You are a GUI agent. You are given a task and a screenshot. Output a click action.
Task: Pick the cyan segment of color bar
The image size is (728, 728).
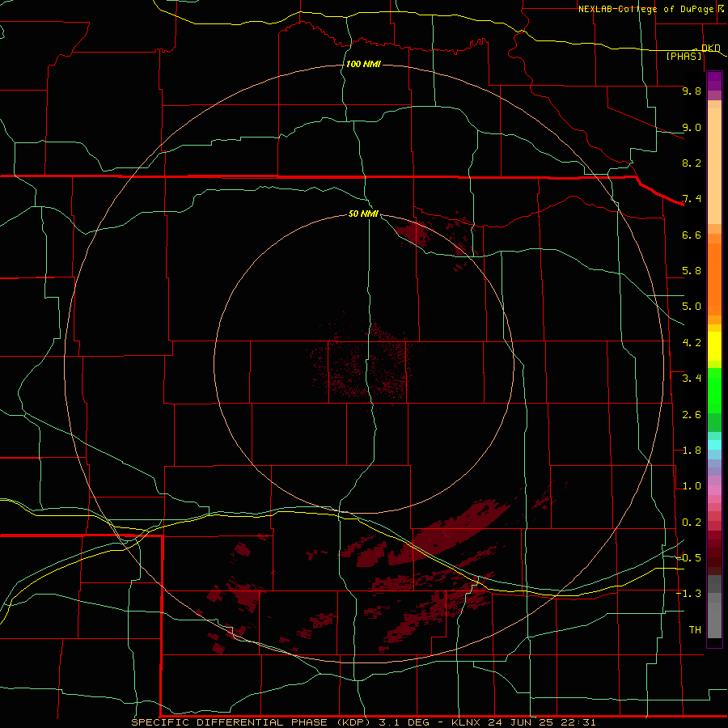[714, 445]
